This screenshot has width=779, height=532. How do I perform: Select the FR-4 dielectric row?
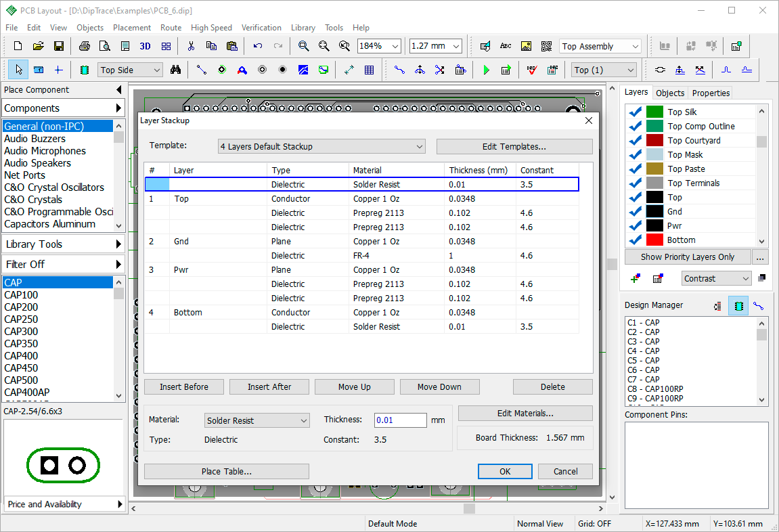coord(361,255)
